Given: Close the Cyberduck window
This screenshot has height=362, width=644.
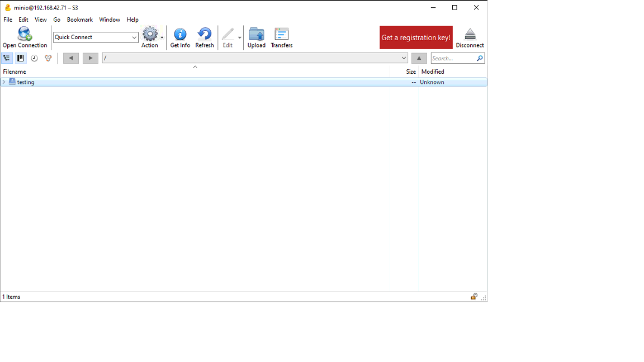Looking at the screenshot, I should pyautogui.click(x=476, y=7).
